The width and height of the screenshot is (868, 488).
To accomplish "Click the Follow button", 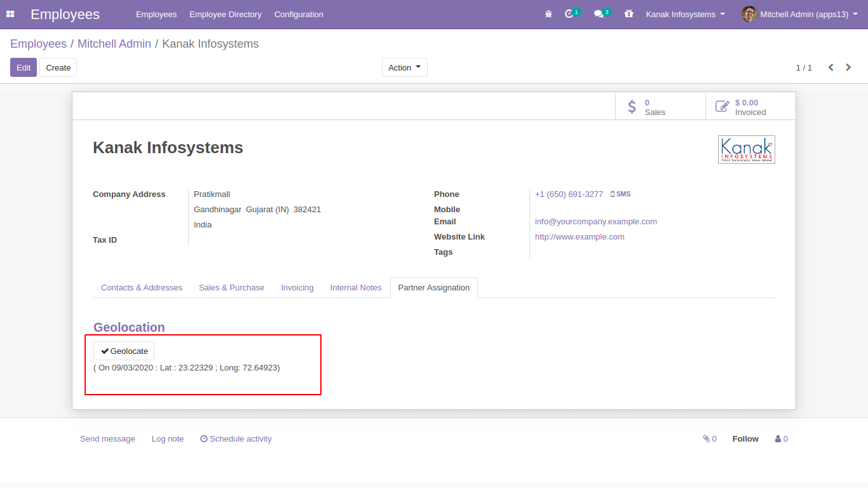I will pos(745,439).
